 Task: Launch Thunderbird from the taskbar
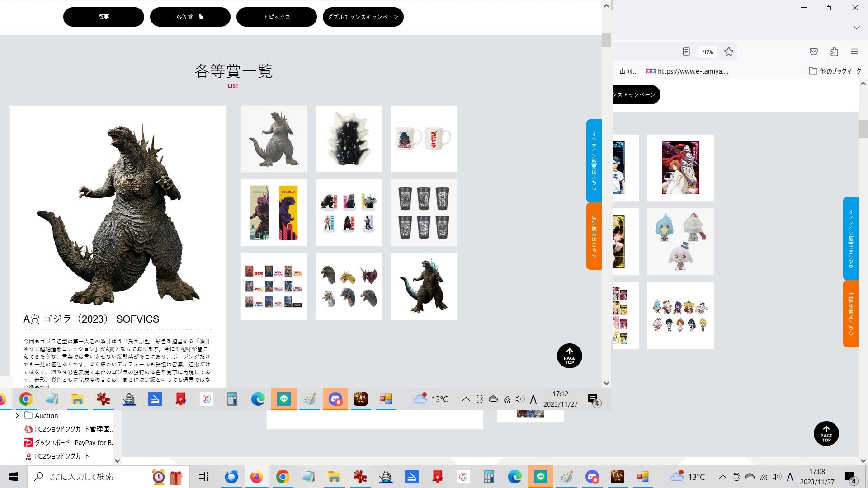(231, 477)
